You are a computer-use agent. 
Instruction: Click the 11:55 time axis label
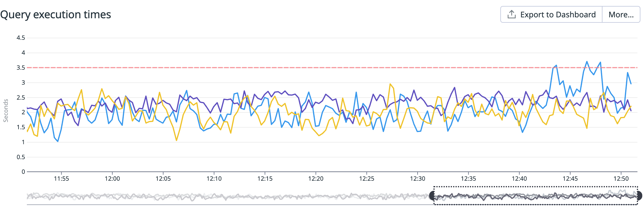[61, 179]
